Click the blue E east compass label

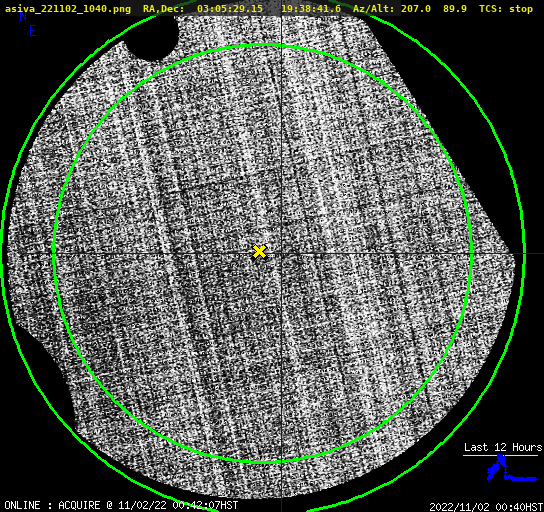coord(33,31)
